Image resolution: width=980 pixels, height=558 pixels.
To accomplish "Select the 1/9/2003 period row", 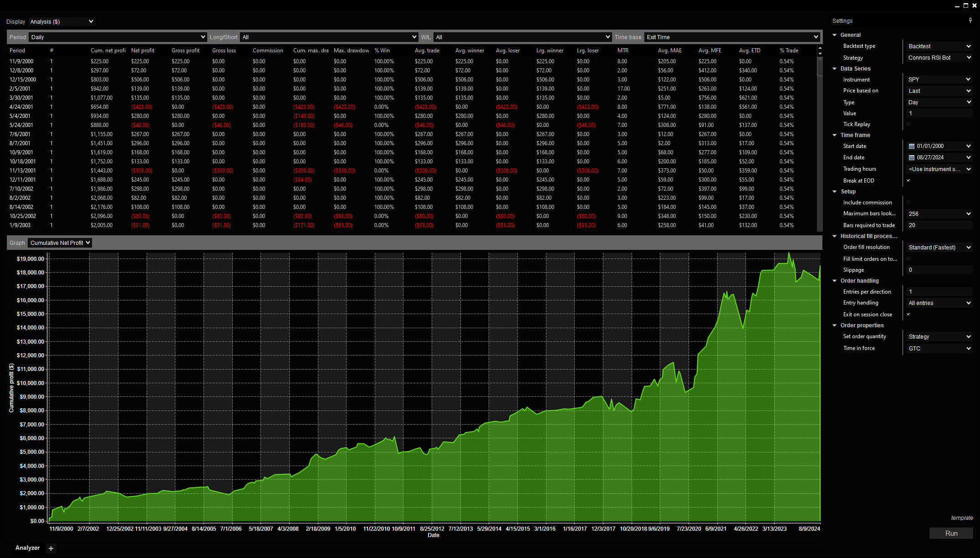I will pos(412,225).
